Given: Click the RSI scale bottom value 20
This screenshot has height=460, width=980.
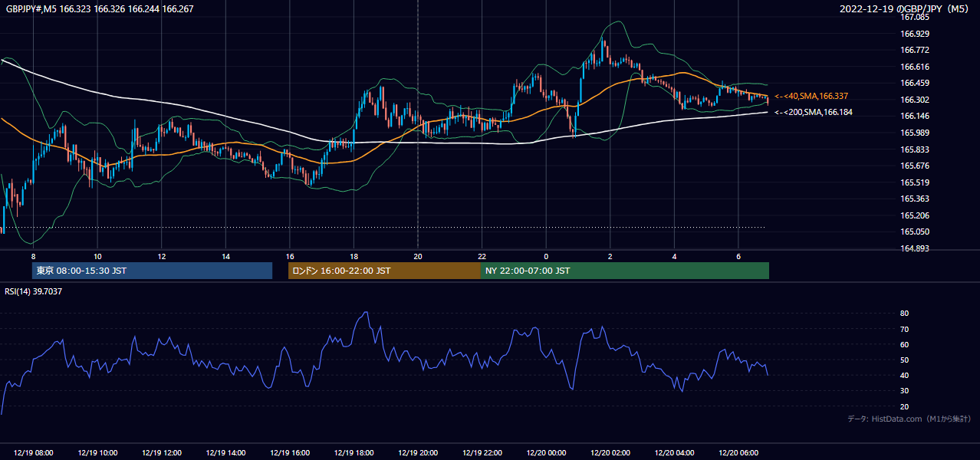Looking at the screenshot, I should click(x=905, y=406).
